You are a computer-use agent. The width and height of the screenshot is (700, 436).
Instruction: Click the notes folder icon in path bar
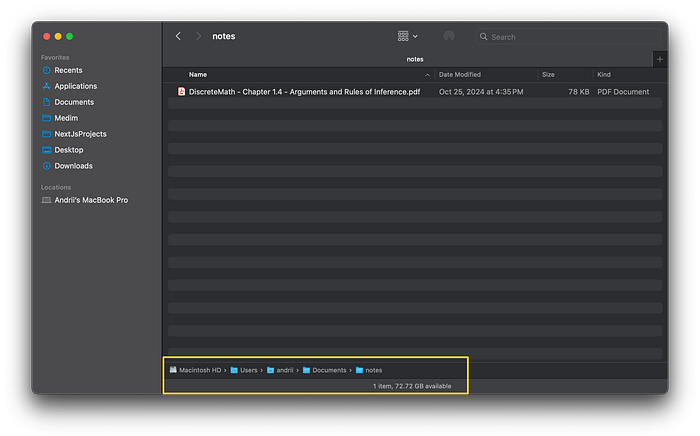coord(359,370)
